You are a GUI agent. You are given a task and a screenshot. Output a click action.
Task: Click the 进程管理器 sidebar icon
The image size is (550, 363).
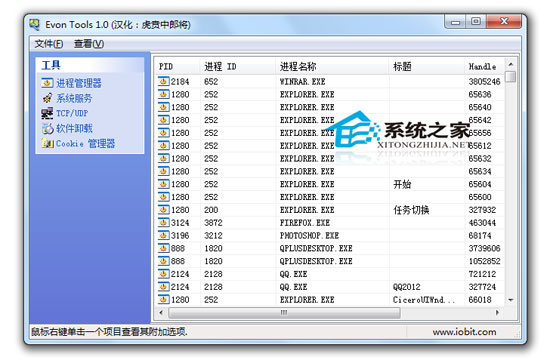[47, 83]
